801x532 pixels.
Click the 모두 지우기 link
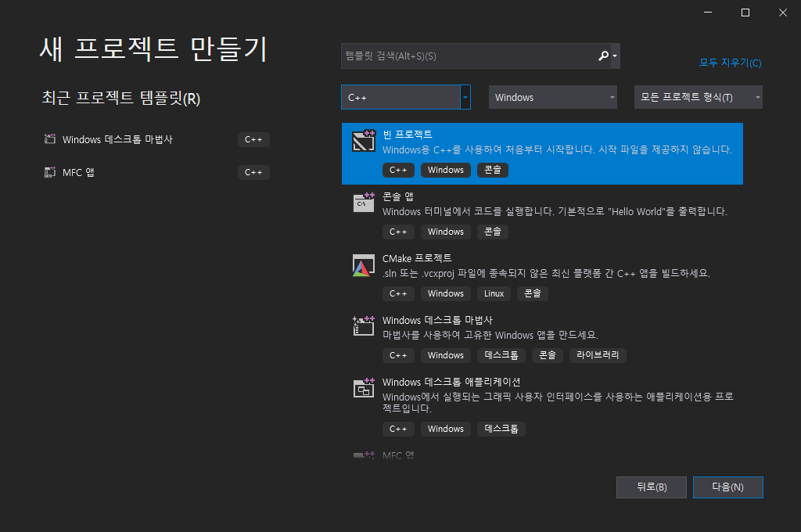point(730,63)
